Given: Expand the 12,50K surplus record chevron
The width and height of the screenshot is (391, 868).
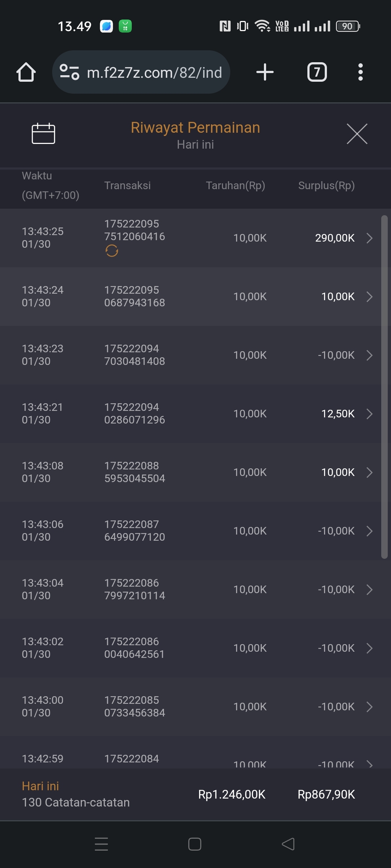Looking at the screenshot, I should coord(369,414).
